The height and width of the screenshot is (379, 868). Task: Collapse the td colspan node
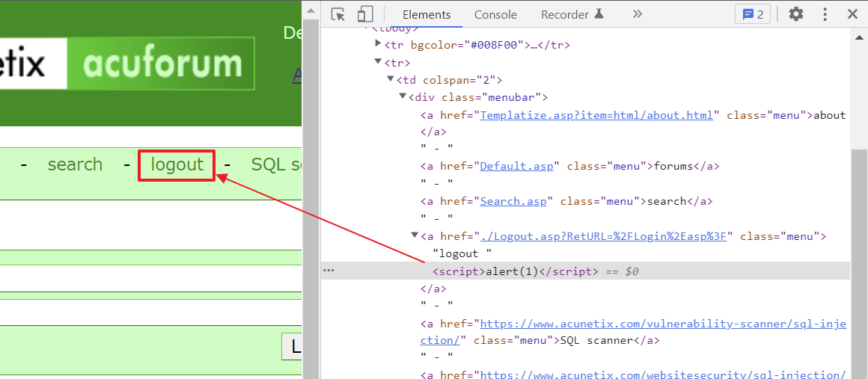click(391, 79)
